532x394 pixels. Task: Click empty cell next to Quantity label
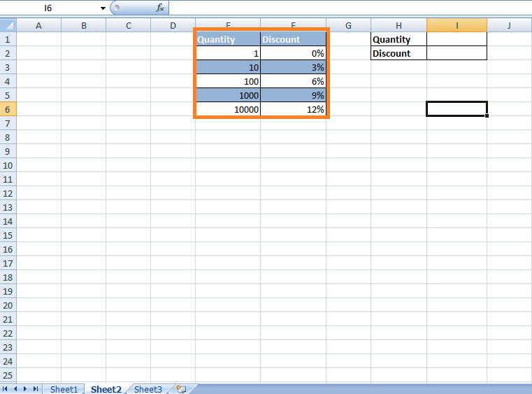[x=456, y=40]
